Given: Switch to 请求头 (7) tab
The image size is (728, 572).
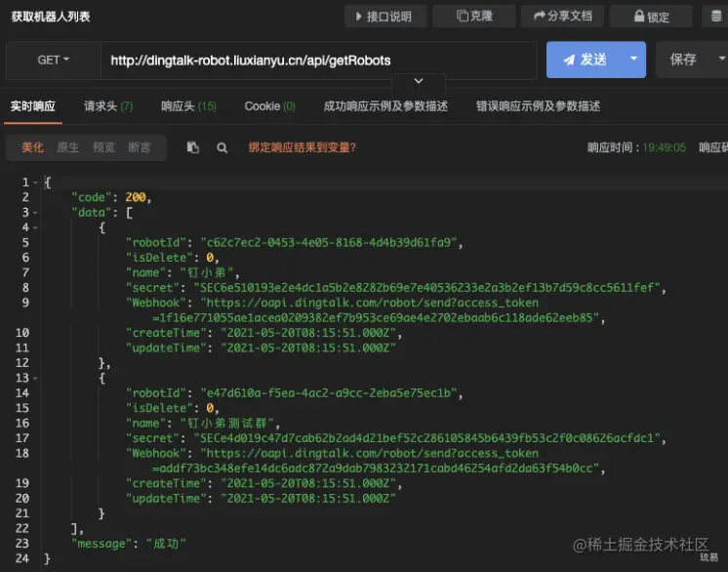Looking at the screenshot, I should [108, 106].
